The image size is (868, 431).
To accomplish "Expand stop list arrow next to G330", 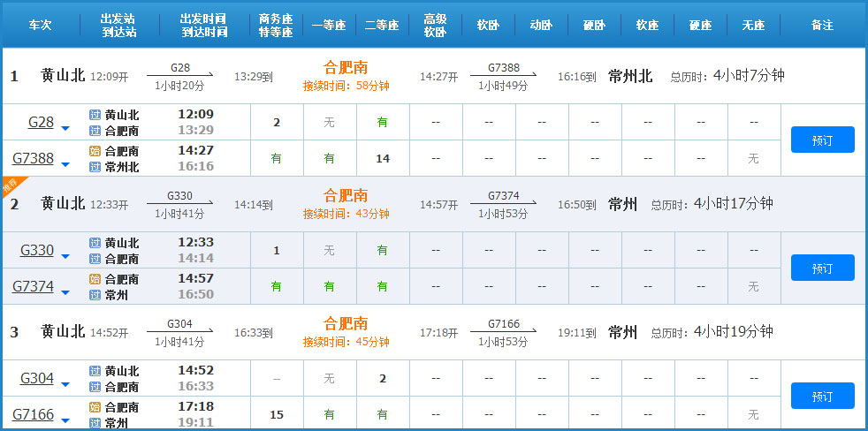I will 65,256.
